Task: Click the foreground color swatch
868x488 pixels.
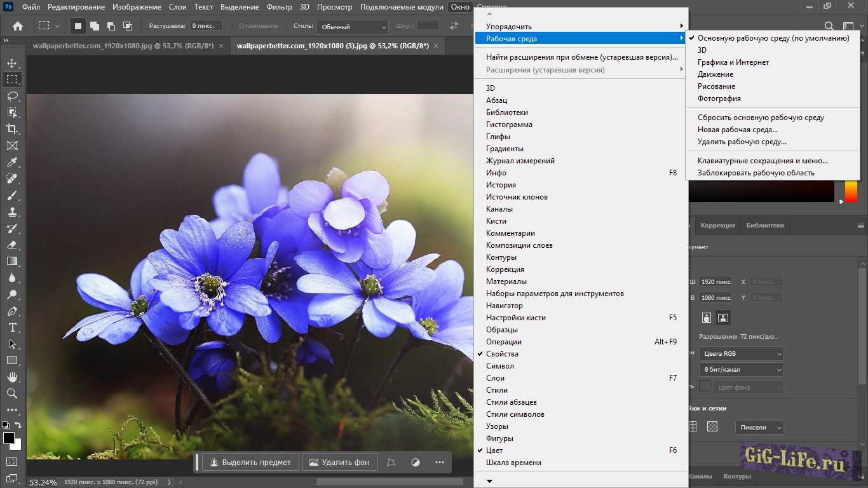Action: pos(9,438)
